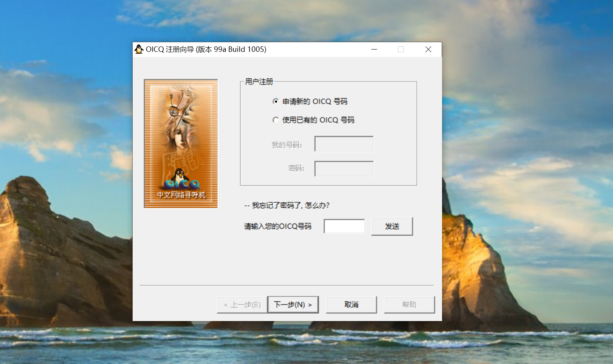
Task: Click the 发送 button
Action: point(392,226)
